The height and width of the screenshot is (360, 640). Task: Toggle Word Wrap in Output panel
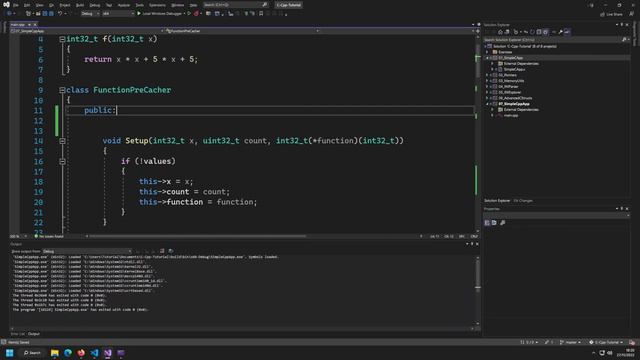(171, 251)
